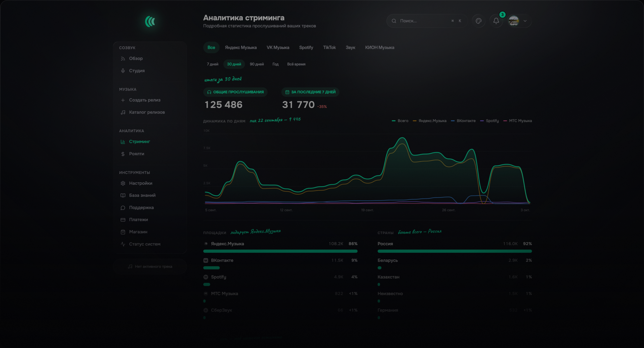The width and height of the screenshot is (644, 348).
Task: Expand the profile dropdown chevron
Action: pyautogui.click(x=525, y=21)
